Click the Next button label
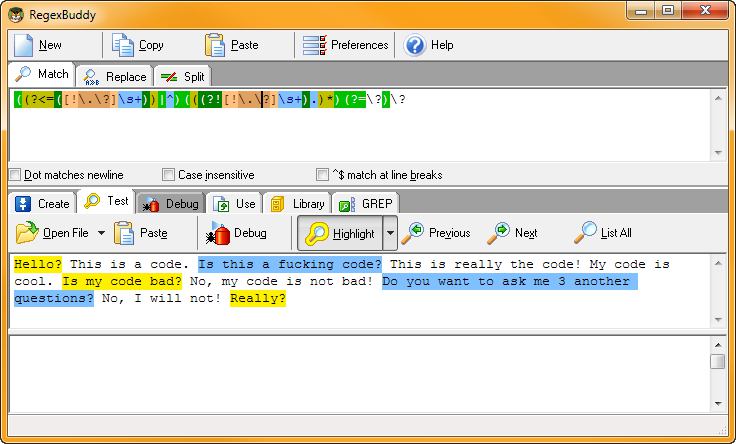736x444 pixels. pos(526,233)
